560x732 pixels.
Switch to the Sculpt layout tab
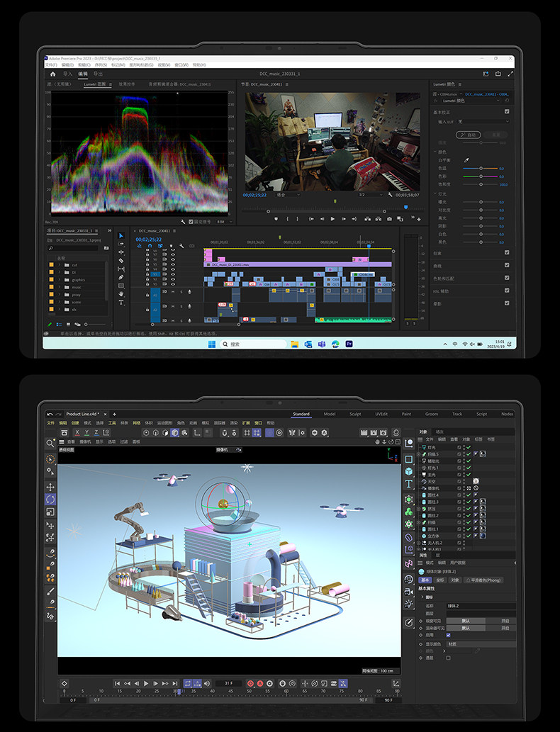coord(355,414)
